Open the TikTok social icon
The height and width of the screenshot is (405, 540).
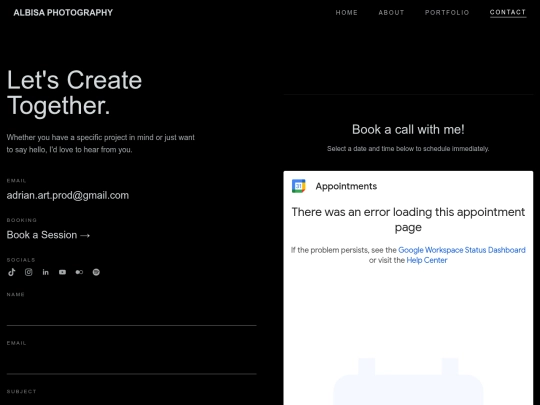[x=12, y=272]
